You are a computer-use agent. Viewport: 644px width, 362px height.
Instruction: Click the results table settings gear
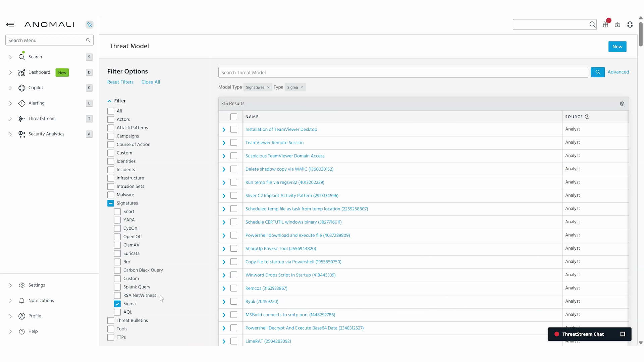[x=622, y=104]
